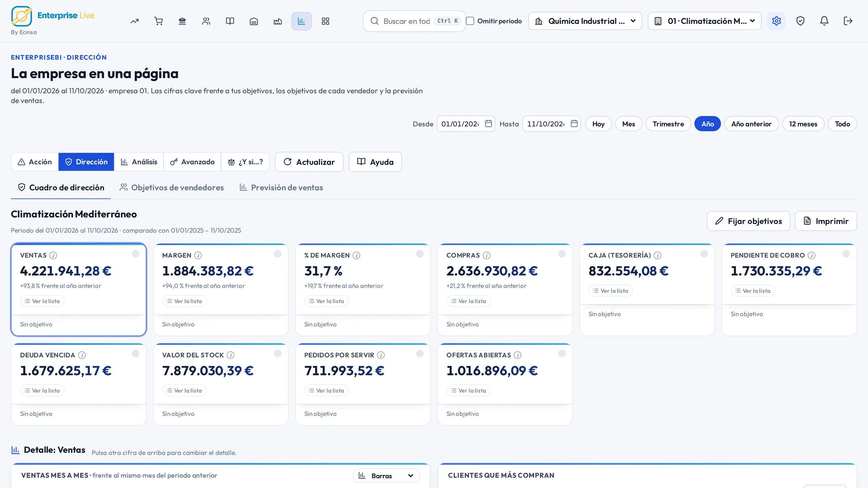Click the Desde date input field

pos(466,124)
